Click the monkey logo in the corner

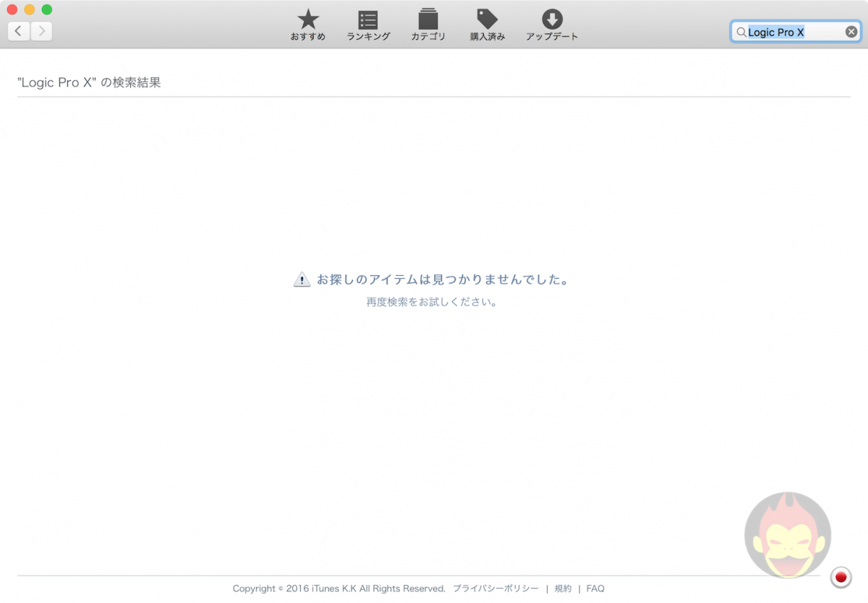788,535
